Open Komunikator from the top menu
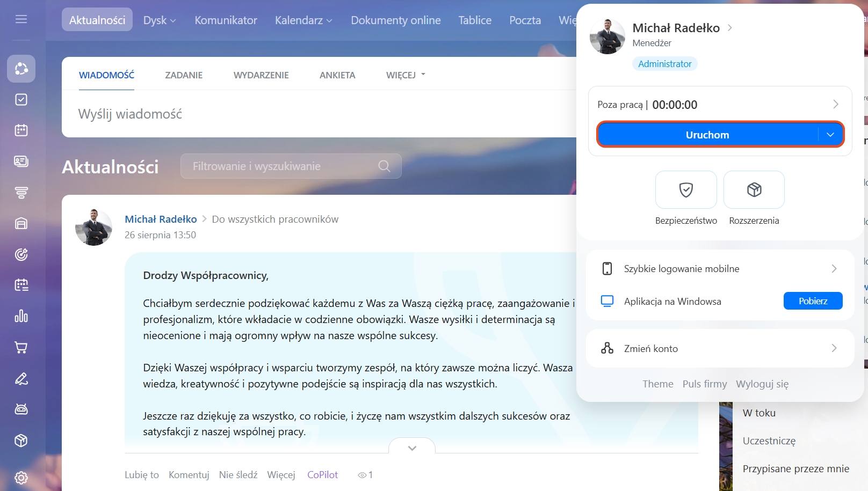 [x=226, y=20]
